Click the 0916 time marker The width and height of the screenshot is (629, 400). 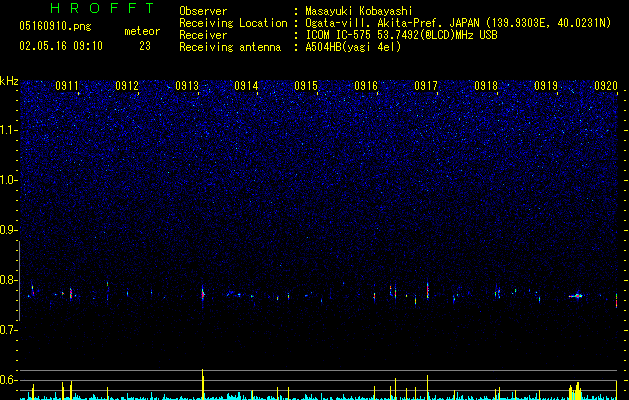366,86
